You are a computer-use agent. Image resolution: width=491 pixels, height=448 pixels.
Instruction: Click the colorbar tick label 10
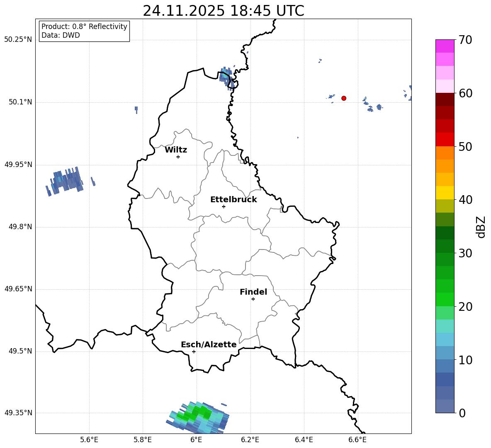[x=465, y=360]
